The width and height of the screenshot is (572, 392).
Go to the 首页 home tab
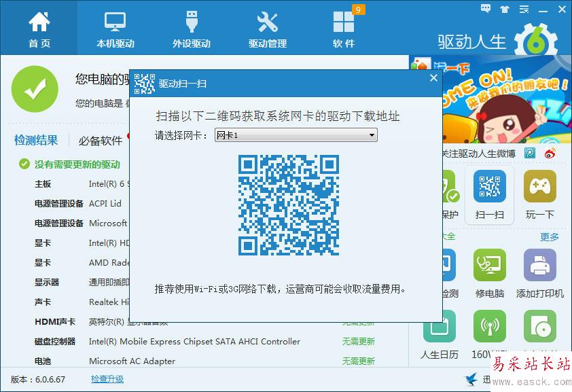(x=39, y=28)
